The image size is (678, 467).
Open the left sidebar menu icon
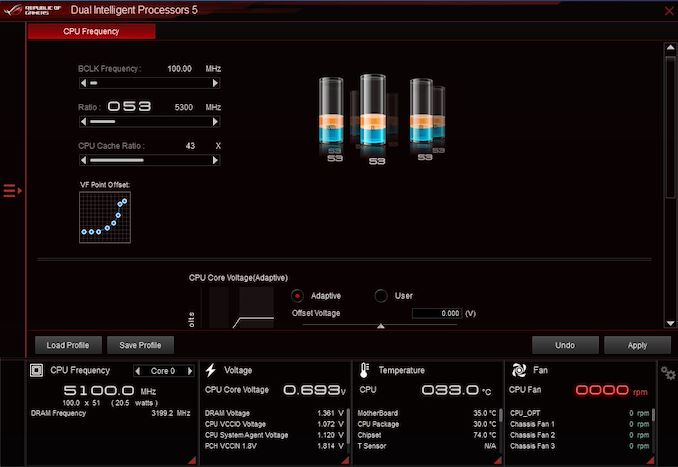tap(12, 190)
